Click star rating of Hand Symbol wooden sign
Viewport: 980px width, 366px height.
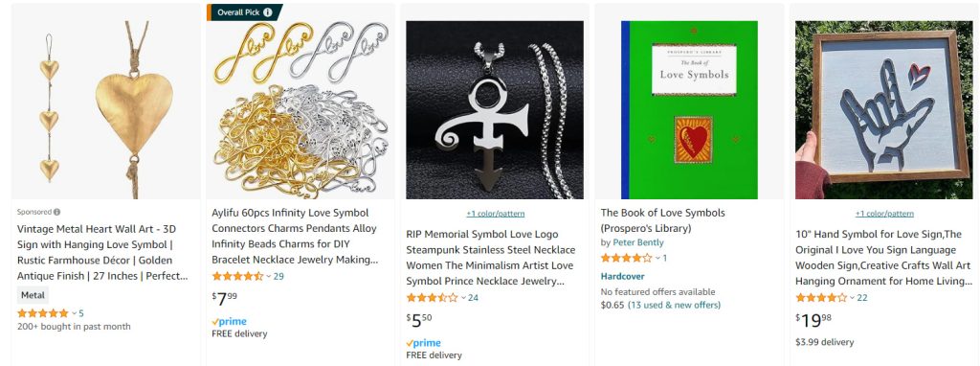coord(821,298)
